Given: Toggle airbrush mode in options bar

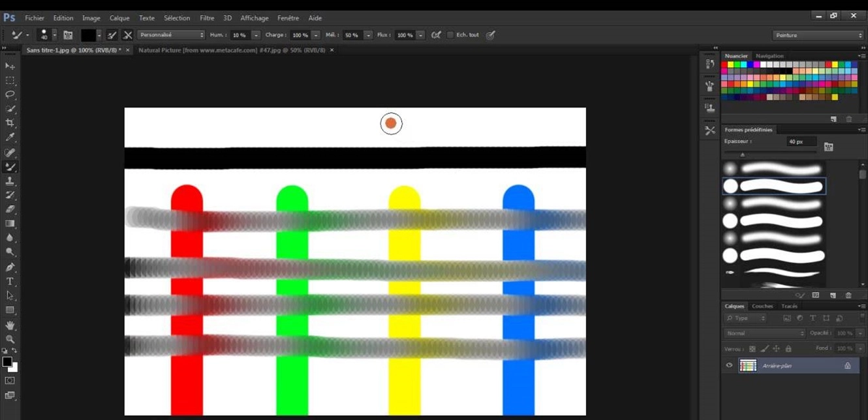Looking at the screenshot, I should tap(436, 35).
